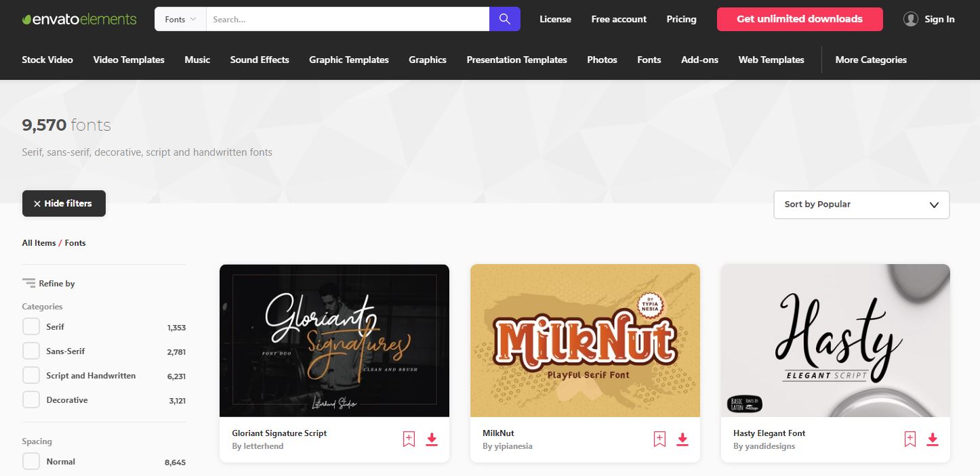Image resolution: width=980 pixels, height=476 pixels.
Task: Open the Presentation Templates category
Action: (x=516, y=60)
